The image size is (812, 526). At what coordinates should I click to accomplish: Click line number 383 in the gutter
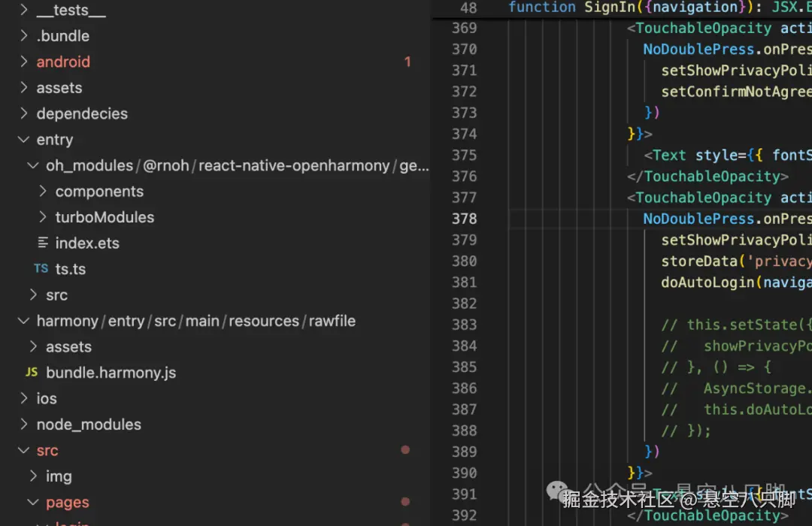(x=464, y=325)
